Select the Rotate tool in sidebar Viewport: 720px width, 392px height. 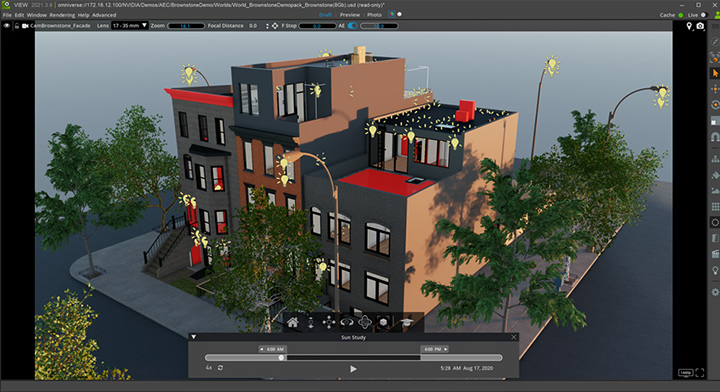click(714, 105)
